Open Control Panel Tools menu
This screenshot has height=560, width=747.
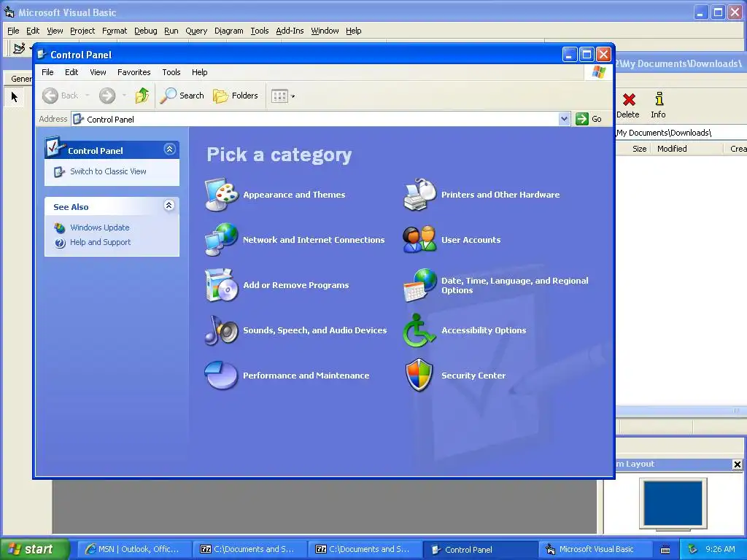[x=171, y=72]
